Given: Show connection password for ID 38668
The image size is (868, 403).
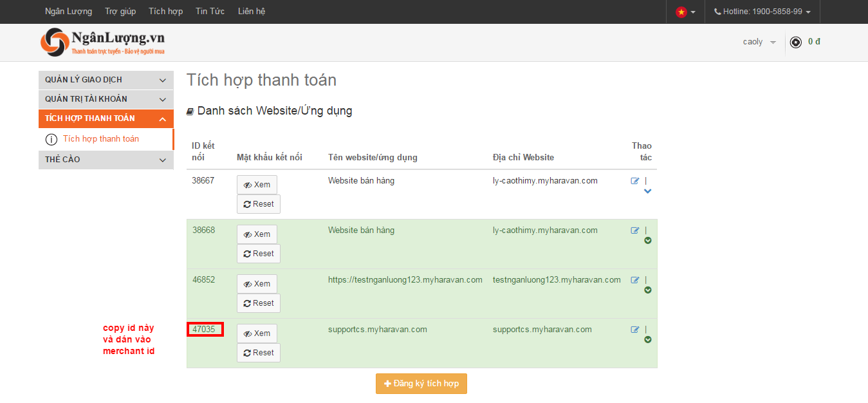Looking at the screenshot, I should 257,234.
